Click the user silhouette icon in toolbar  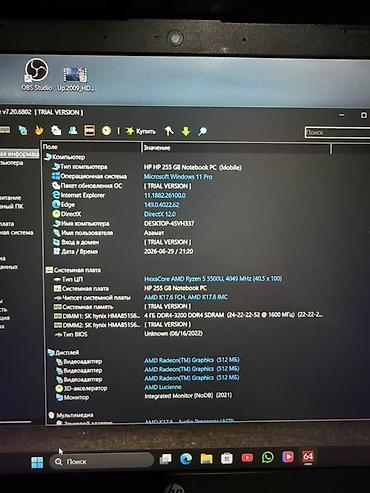[73, 130]
